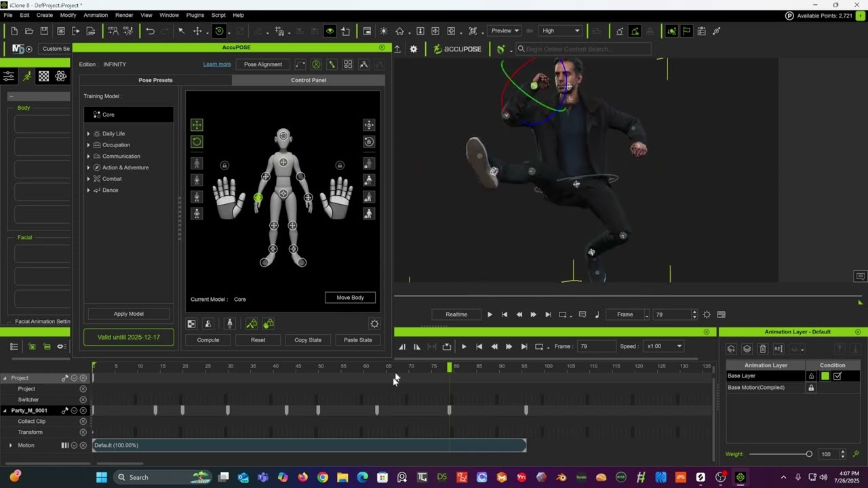This screenshot has width=868, height=488.
Task: Select the Core training model
Action: pyautogui.click(x=128, y=115)
